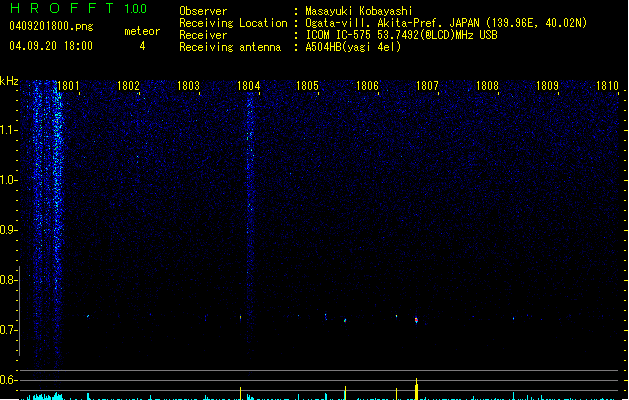Click the 1802 time marker
Viewport: 629px width, 400px height.
pyautogui.click(x=128, y=86)
